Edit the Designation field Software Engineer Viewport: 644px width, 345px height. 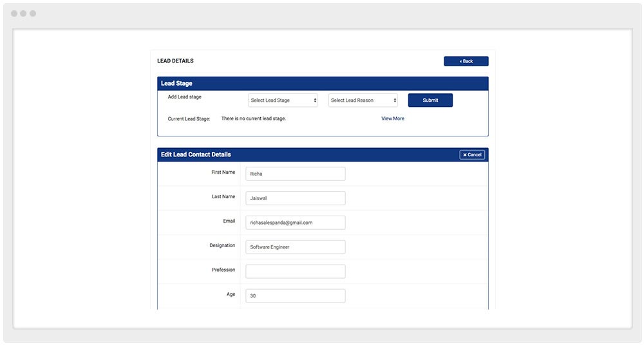click(296, 247)
